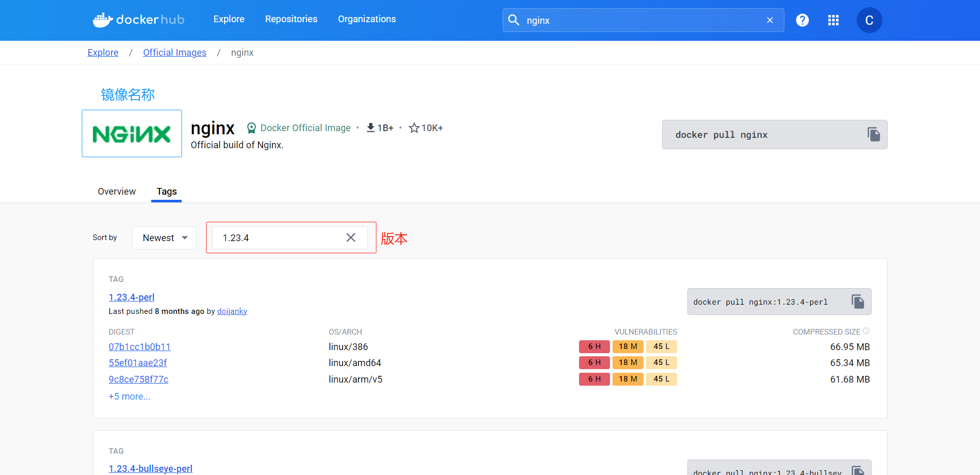Screen dimensions: 980x475
Task: Click the 61.68 MB size value
Action: click(x=849, y=379)
